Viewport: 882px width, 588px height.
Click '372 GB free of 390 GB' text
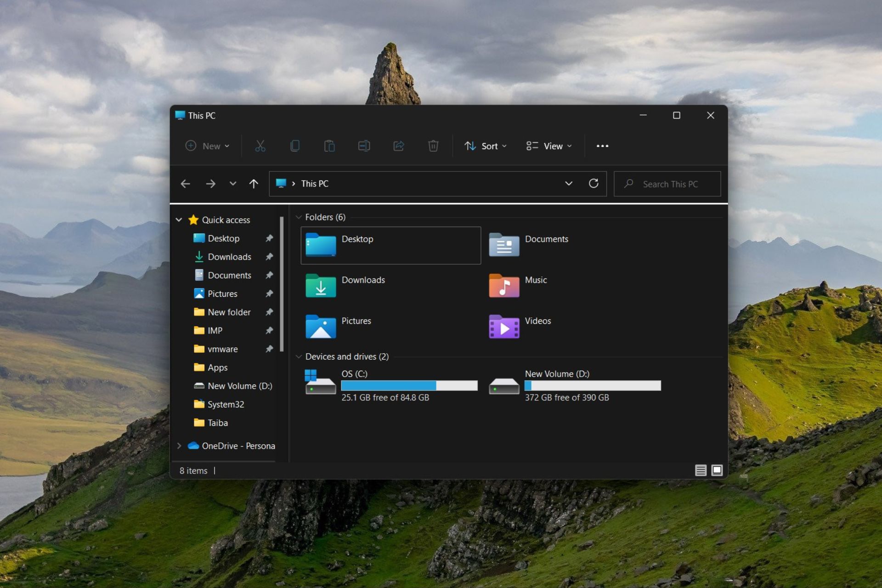[567, 398]
